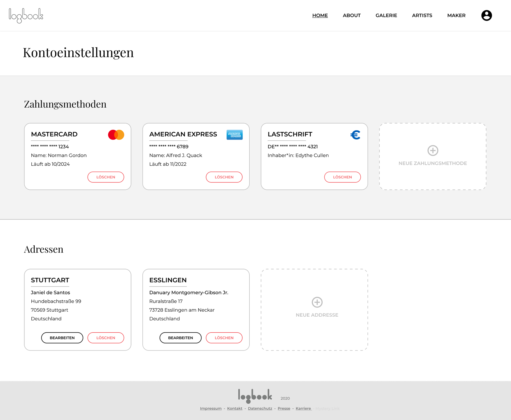Image resolution: width=511 pixels, height=420 pixels.
Task: Click the Mastercard logo icon
Action: point(116,135)
